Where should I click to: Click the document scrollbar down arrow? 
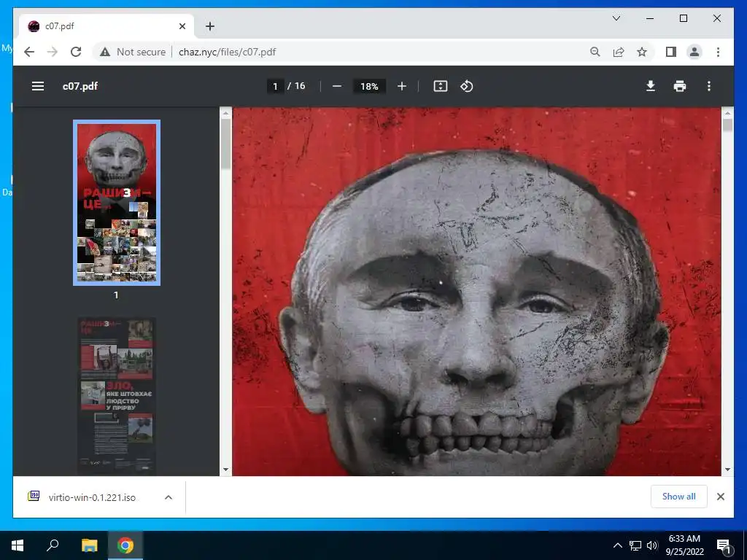coord(727,470)
